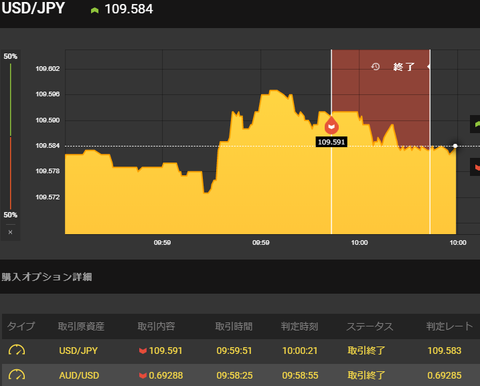480x386 pixels.
Task: Click the bottom 50% sentiment label
Action: [10, 215]
